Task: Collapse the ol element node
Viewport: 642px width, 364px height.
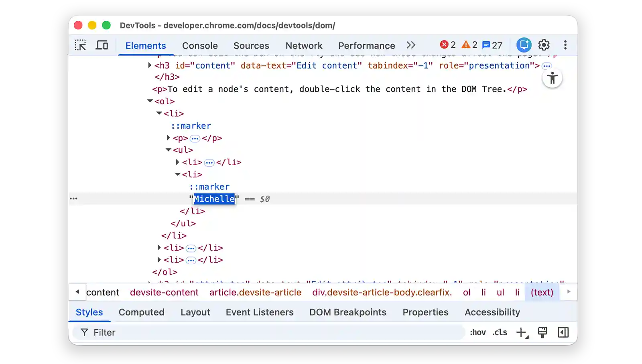Action: coord(150,101)
